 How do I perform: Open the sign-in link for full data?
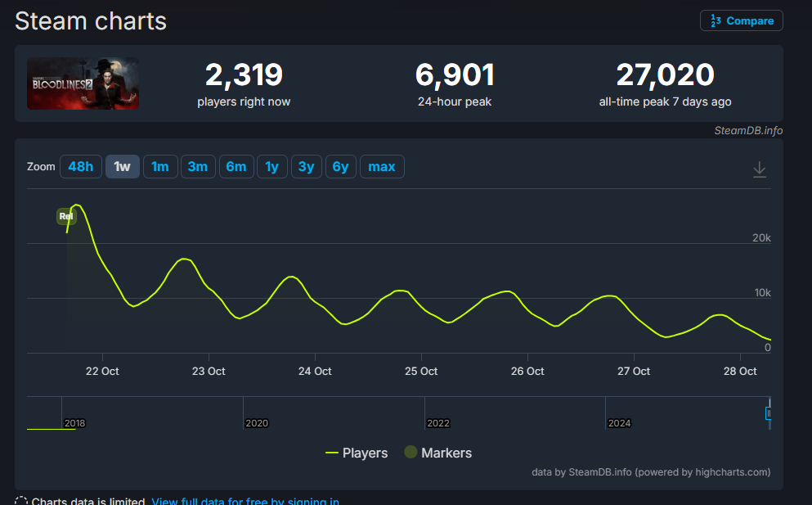[x=245, y=501]
